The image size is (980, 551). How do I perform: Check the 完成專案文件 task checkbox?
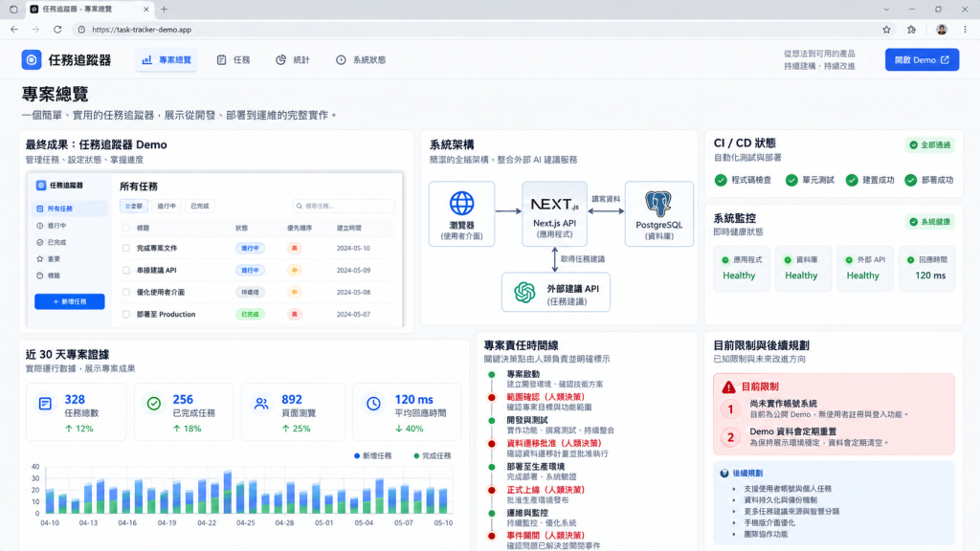[126, 248]
